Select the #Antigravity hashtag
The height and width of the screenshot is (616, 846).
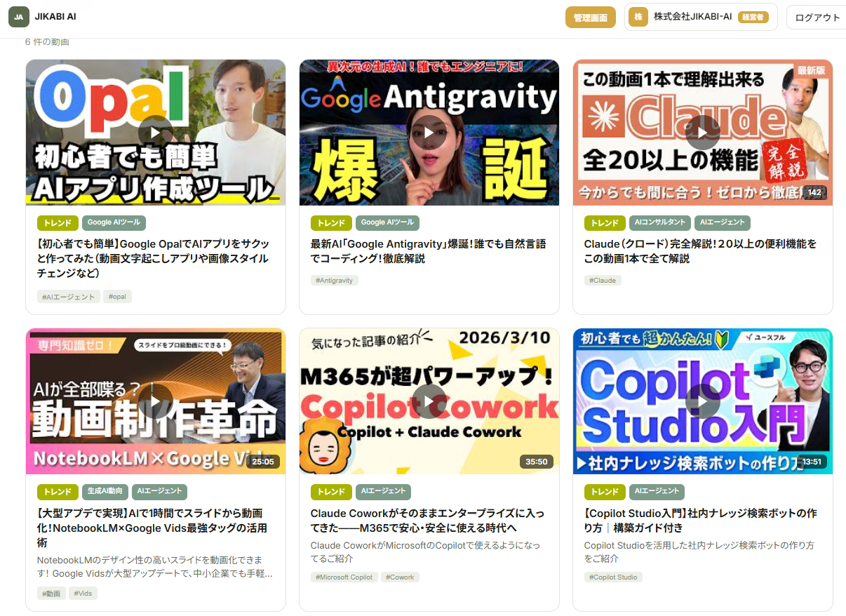coord(335,280)
